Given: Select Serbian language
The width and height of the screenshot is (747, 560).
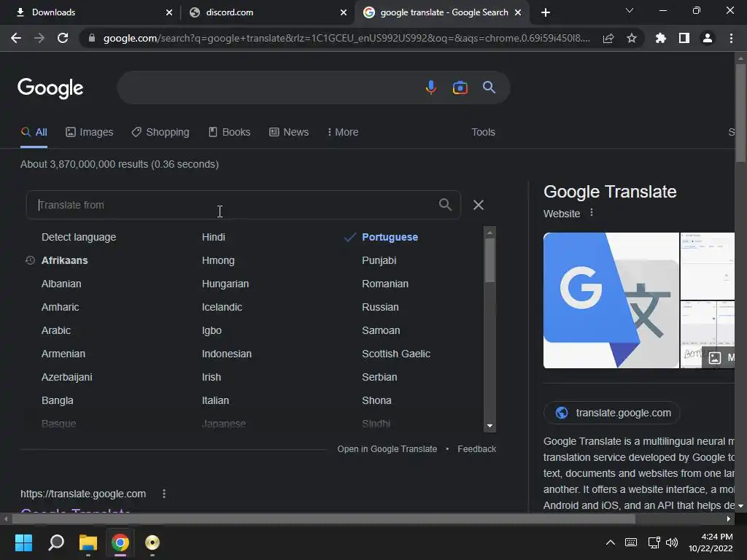Looking at the screenshot, I should [379, 377].
